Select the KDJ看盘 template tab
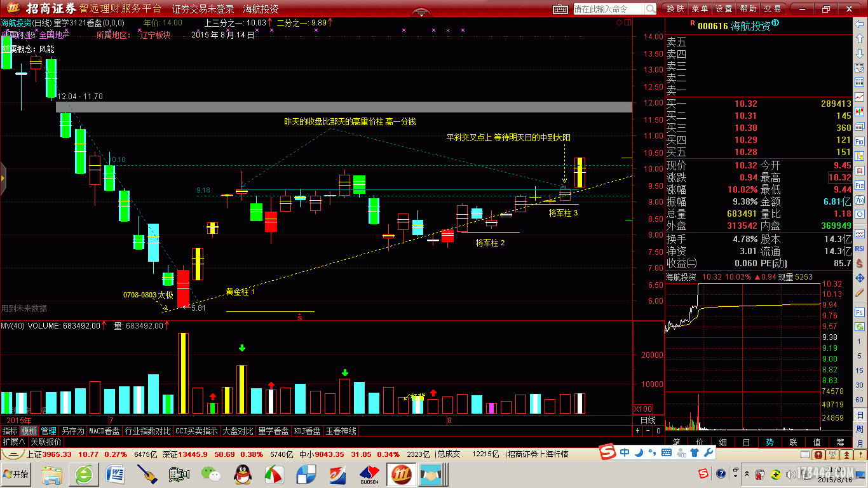The image size is (868, 488). click(308, 431)
